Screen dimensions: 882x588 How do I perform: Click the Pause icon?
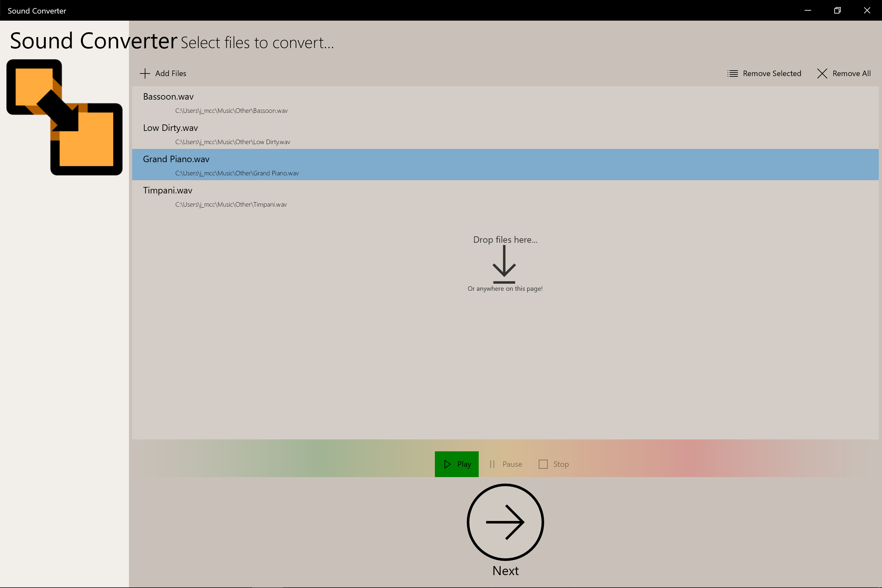[x=492, y=464]
